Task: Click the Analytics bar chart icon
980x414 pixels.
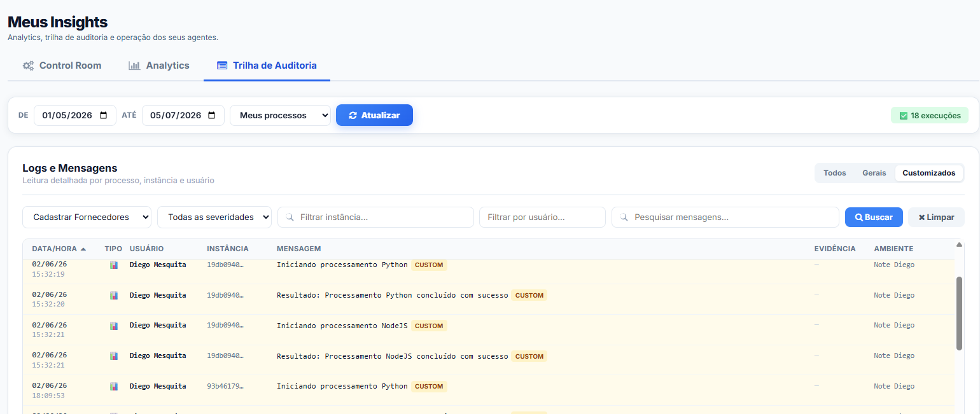Action: point(134,66)
